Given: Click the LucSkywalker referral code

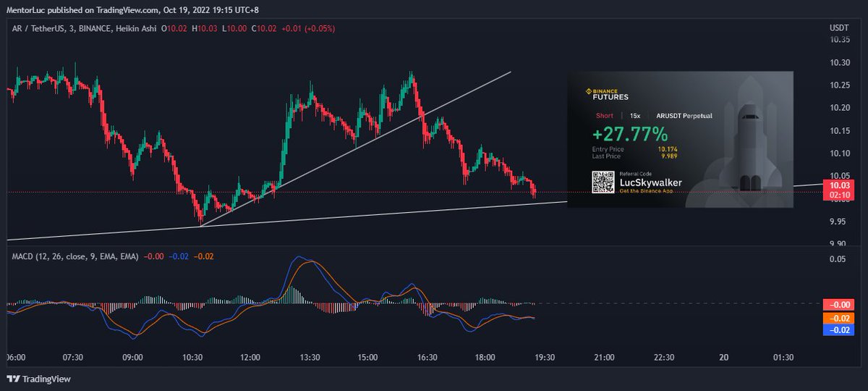Looking at the screenshot, I should click(651, 183).
